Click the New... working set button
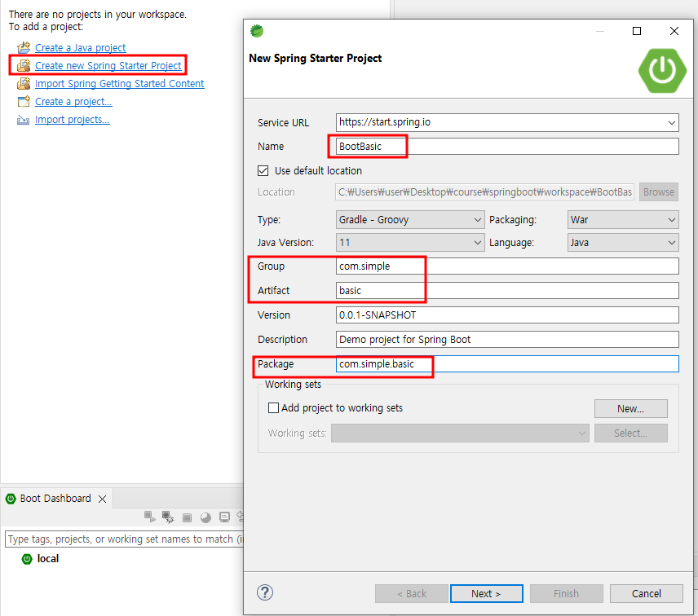The width and height of the screenshot is (698, 616). click(631, 409)
